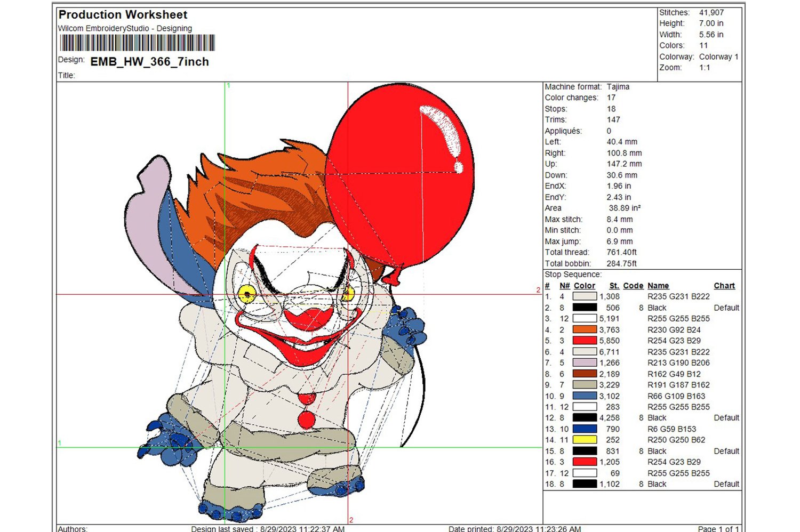800x532 pixels.
Task: Select the color name 'R230 G92 B24'
Action: (x=674, y=329)
